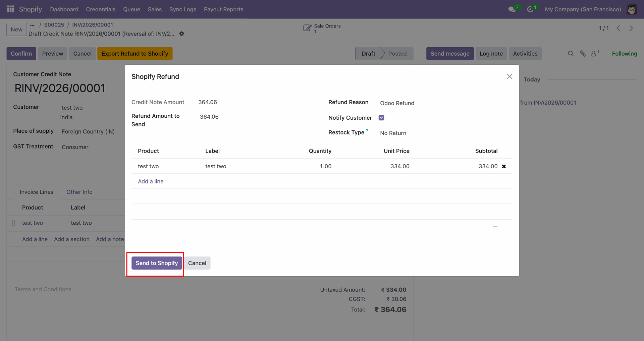Screen dimensions: 644x341
Task: Open the Payout Reports menu
Action: 224,9
